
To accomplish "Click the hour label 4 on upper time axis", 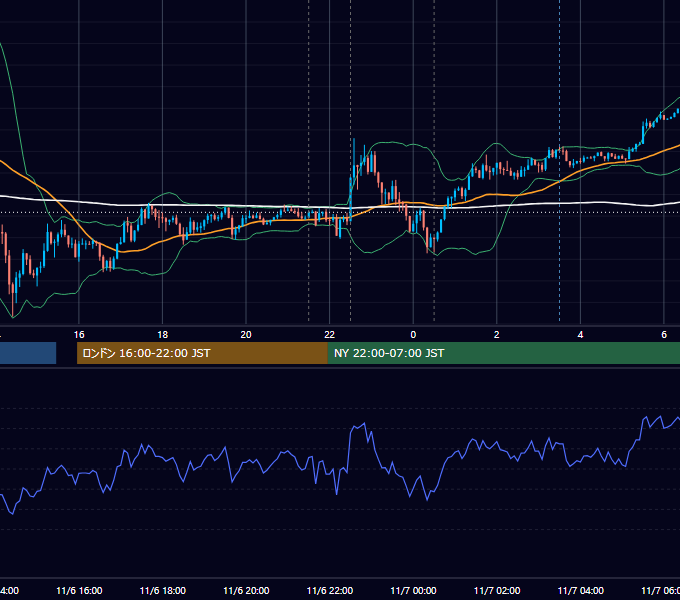I will pos(580,335).
